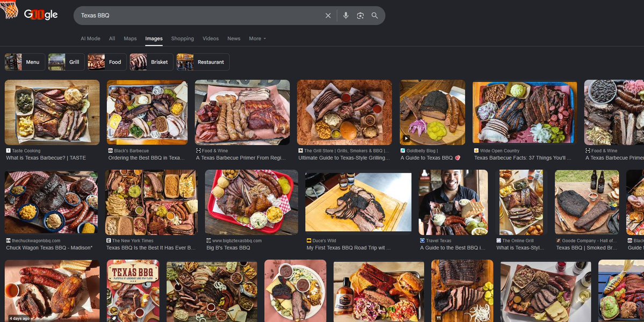Open the Duce's Wild cutting board brisket thumbnail
The width and height of the screenshot is (644, 322).
pyautogui.click(x=358, y=202)
